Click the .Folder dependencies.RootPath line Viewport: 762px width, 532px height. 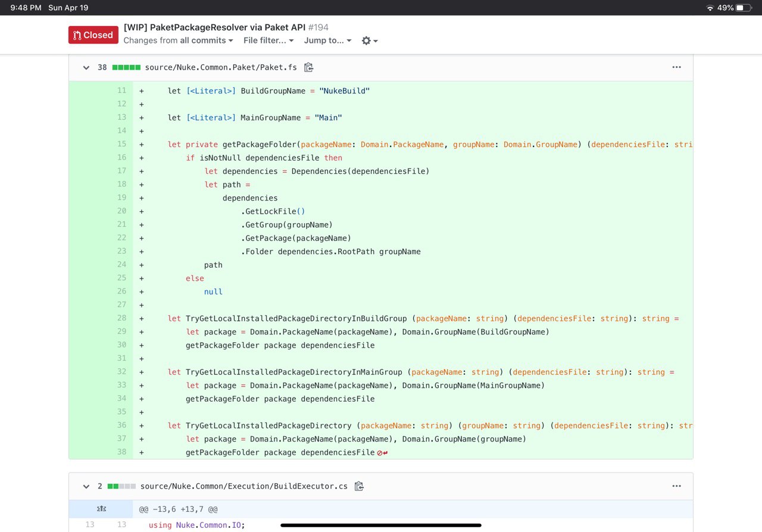[331, 252]
